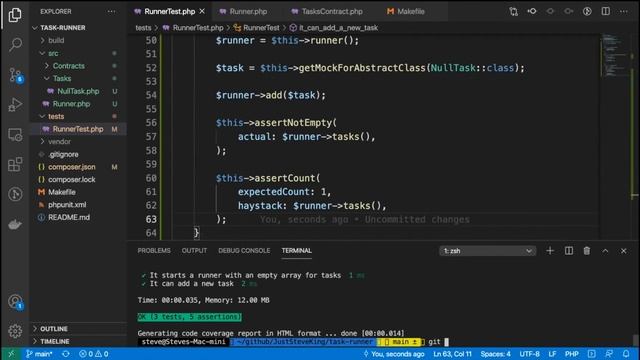The width and height of the screenshot is (640, 360).
Task: Click Spaces: 4 indentation setting
Action: pyautogui.click(x=496, y=354)
